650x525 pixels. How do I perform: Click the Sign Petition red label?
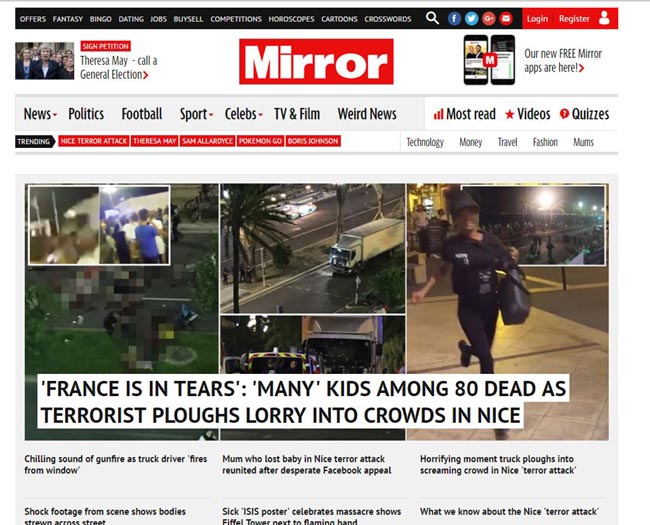click(x=106, y=46)
